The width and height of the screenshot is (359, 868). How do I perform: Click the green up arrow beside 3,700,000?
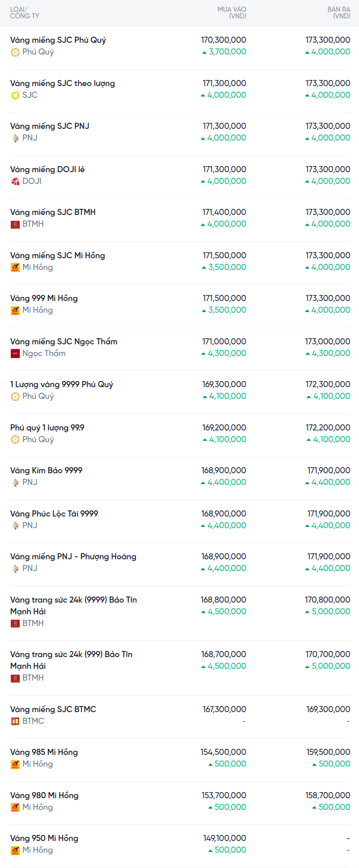point(204,52)
